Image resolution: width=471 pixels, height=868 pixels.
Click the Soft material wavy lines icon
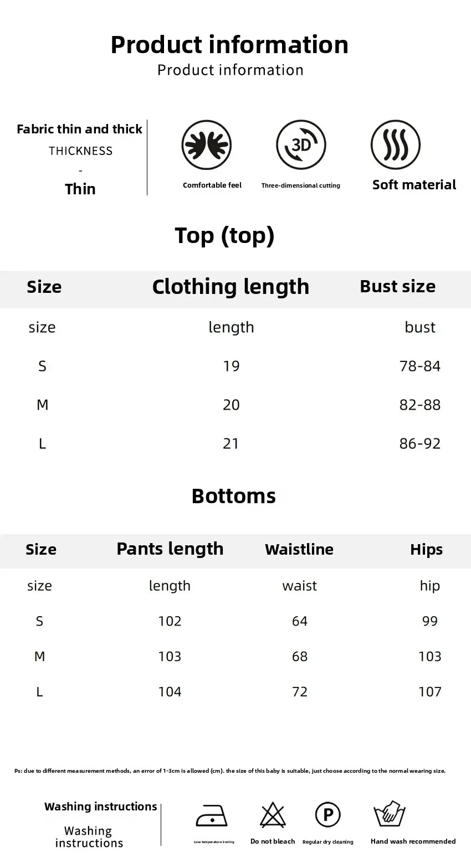(396, 145)
